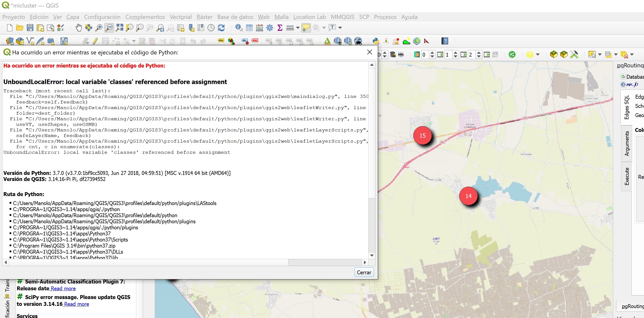Screen dimensions: 644x318
Task: Select the measure line ruler tool
Action: tap(290, 27)
